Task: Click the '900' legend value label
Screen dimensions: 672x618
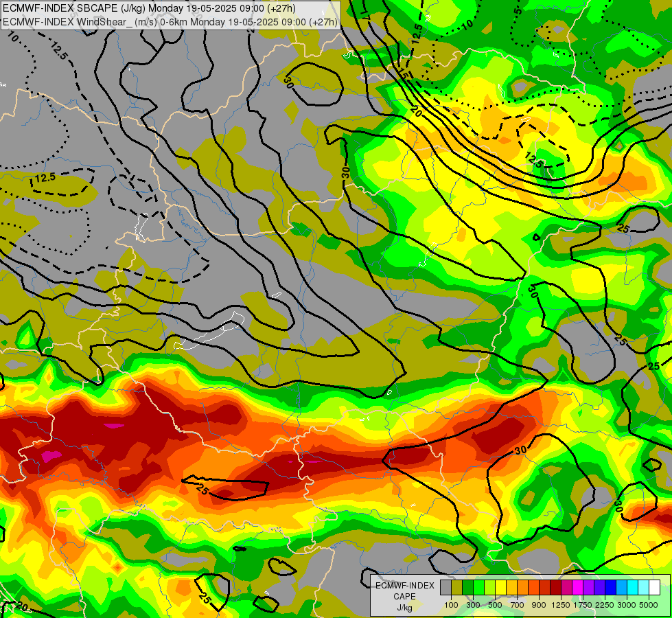Action: (x=539, y=605)
